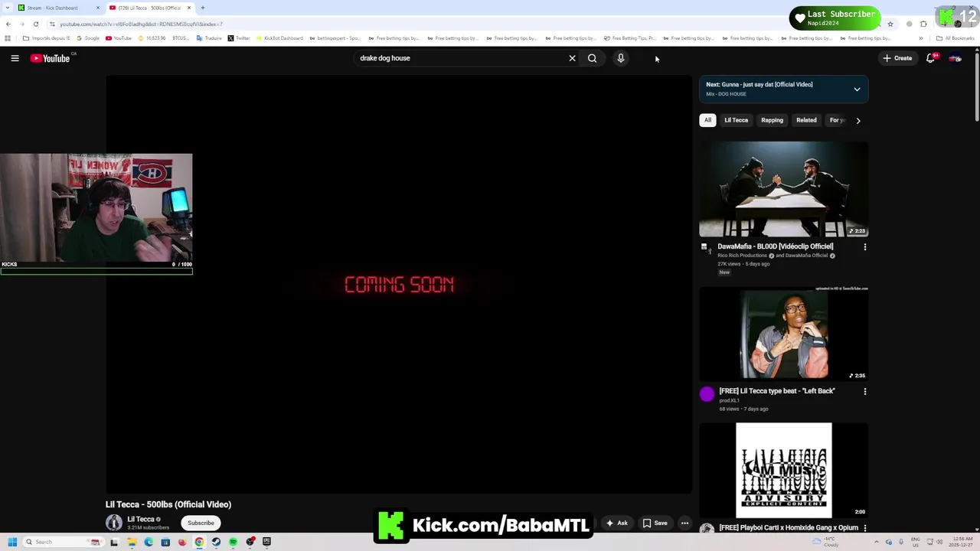Select the Lil Tecca filter chip
This screenshot has width=980, height=551.
(736, 120)
